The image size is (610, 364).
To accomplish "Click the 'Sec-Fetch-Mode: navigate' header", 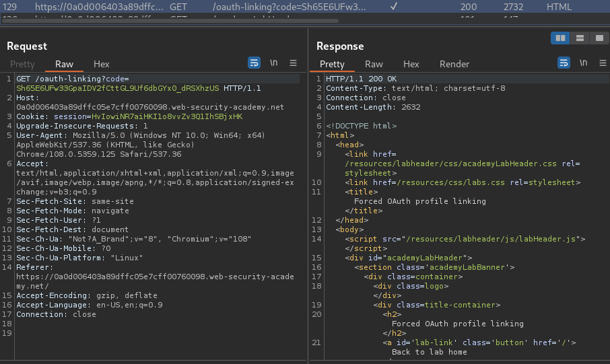I will 72,211.
